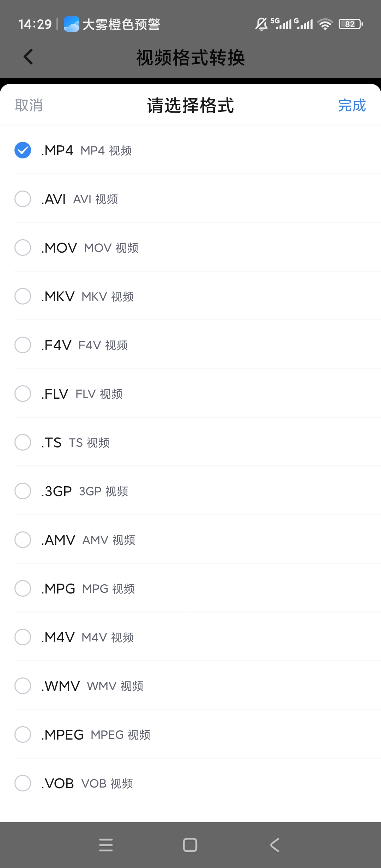Image resolution: width=381 pixels, height=868 pixels.
Task: Deselect the checked .MP4 format radio
Action: click(23, 150)
